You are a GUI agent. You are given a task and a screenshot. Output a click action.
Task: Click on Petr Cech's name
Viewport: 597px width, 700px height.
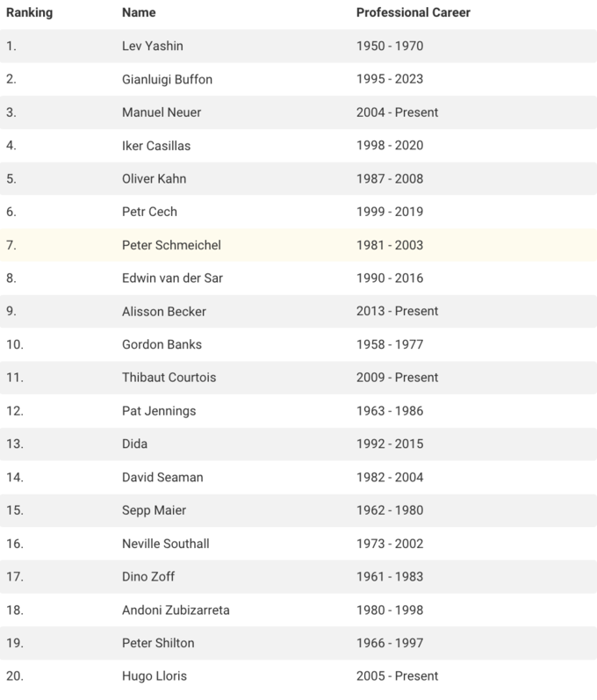[149, 212]
